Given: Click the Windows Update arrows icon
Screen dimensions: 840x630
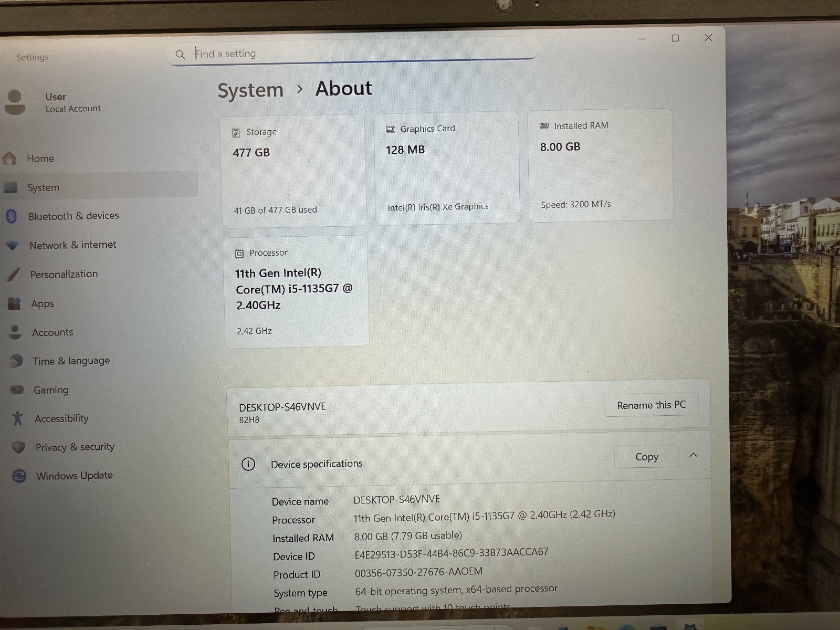Looking at the screenshot, I should click(19, 476).
